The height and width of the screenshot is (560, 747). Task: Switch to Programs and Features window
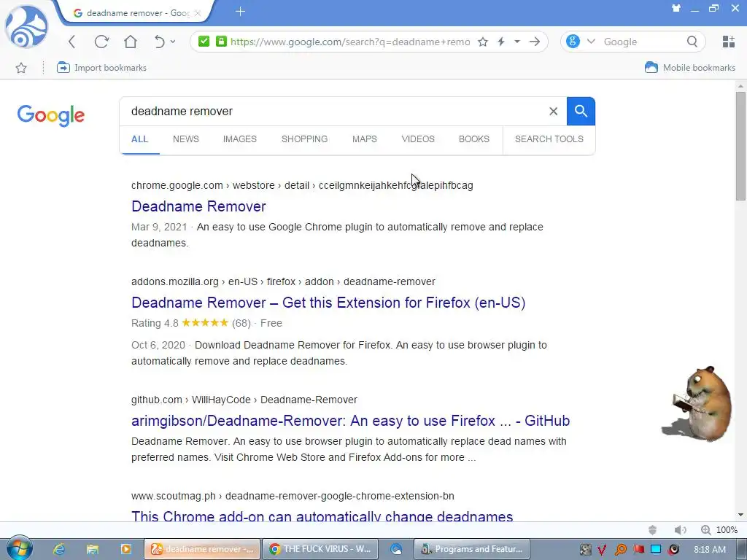coord(472,549)
